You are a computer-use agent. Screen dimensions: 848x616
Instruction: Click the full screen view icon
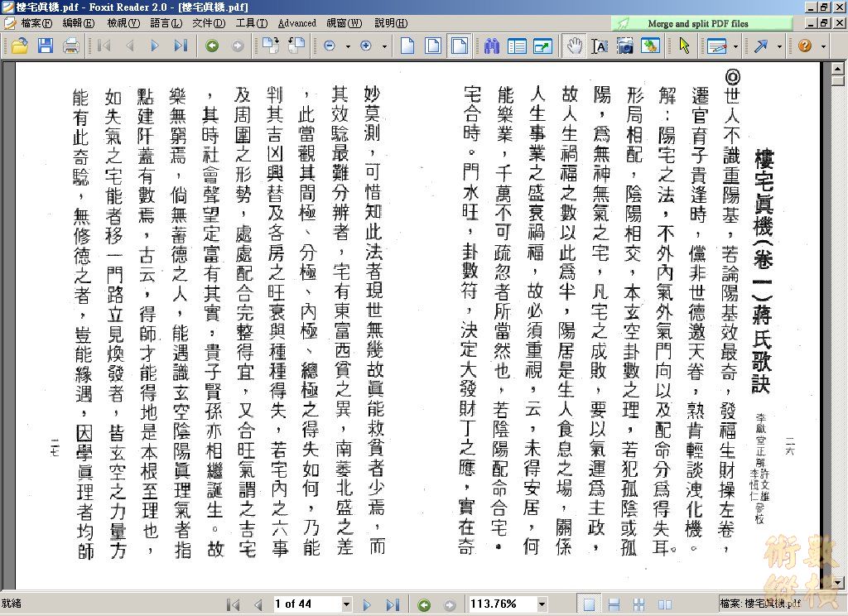pos(542,46)
